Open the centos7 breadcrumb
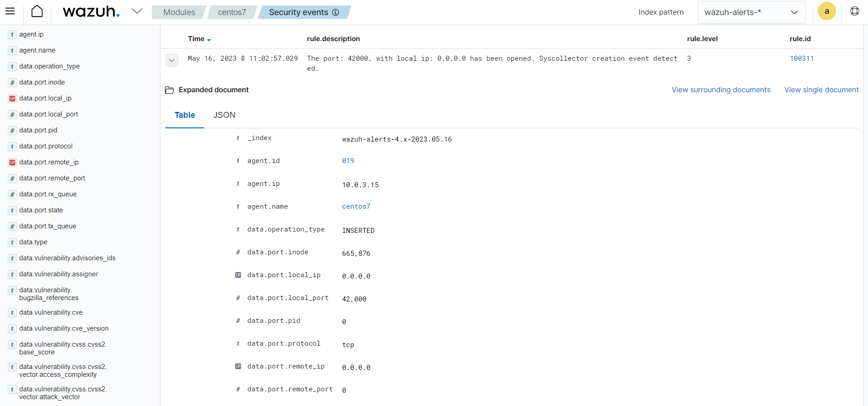 point(232,12)
